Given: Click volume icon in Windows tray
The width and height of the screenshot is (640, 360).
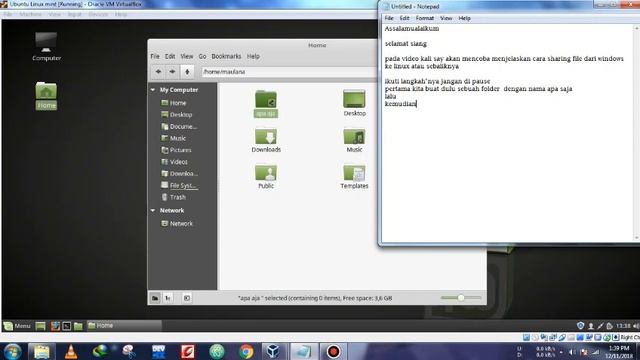Looking at the screenshot, I should (571, 352).
